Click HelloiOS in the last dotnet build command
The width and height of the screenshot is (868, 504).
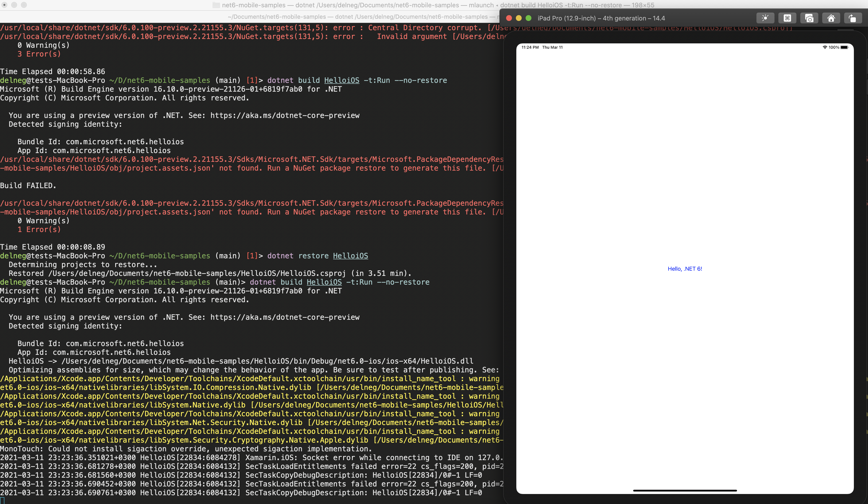click(324, 282)
